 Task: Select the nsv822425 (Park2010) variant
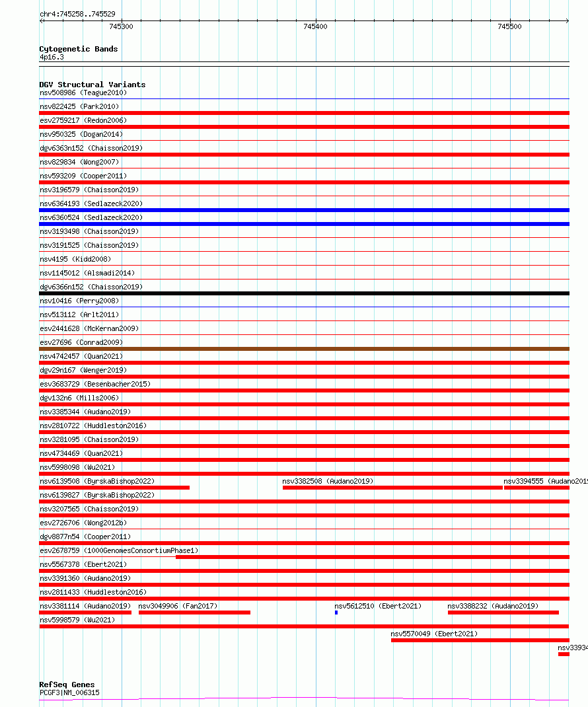(x=79, y=107)
